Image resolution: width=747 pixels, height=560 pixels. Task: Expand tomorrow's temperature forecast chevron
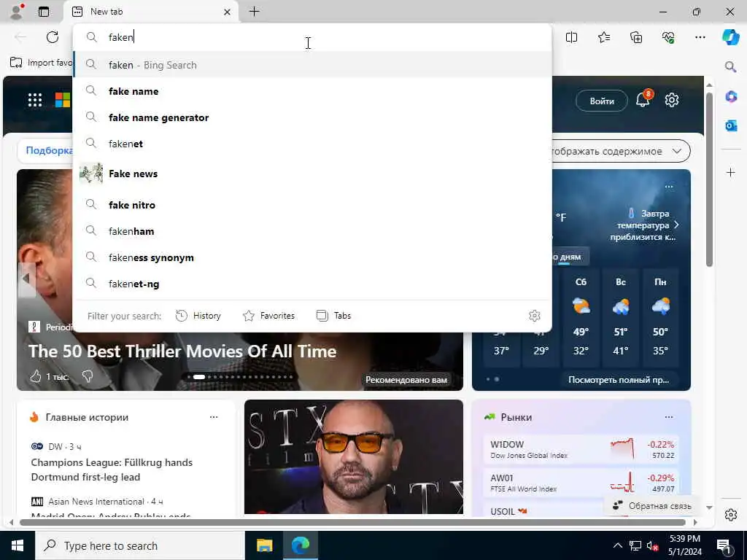(x=676, y=225)
